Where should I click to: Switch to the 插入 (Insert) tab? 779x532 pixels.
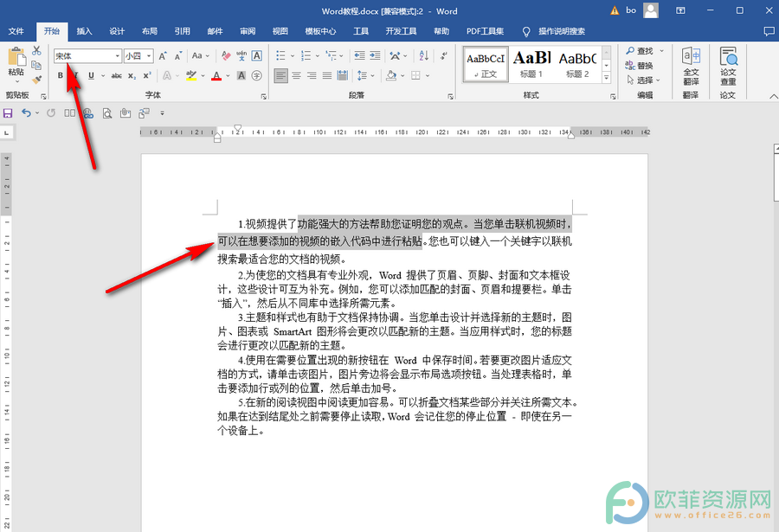[85, 31]
